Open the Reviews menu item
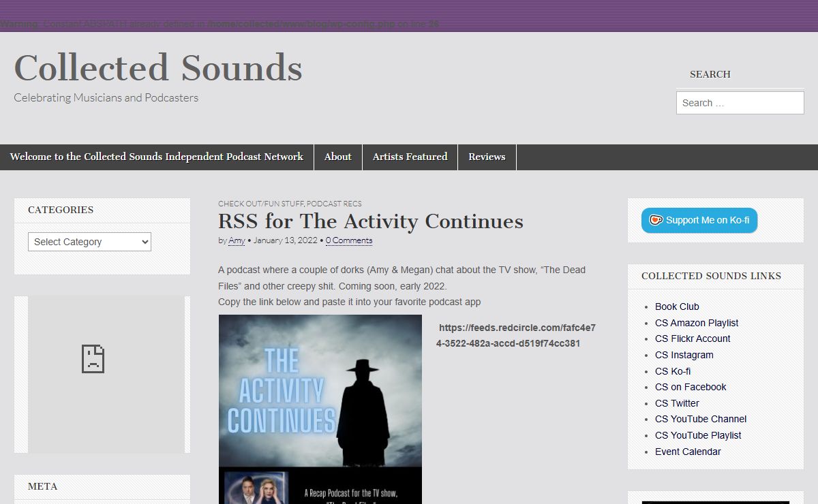The image size is (818, 504). tap(487, 157)
